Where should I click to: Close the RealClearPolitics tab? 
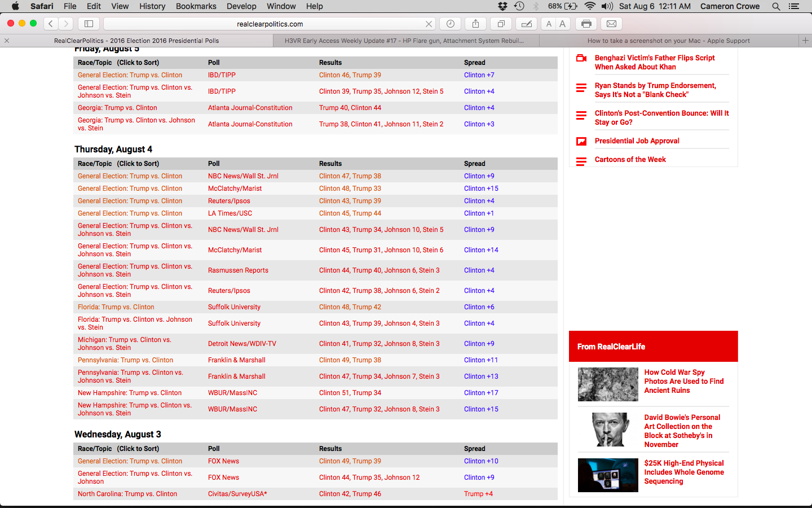tap(7, 41)
